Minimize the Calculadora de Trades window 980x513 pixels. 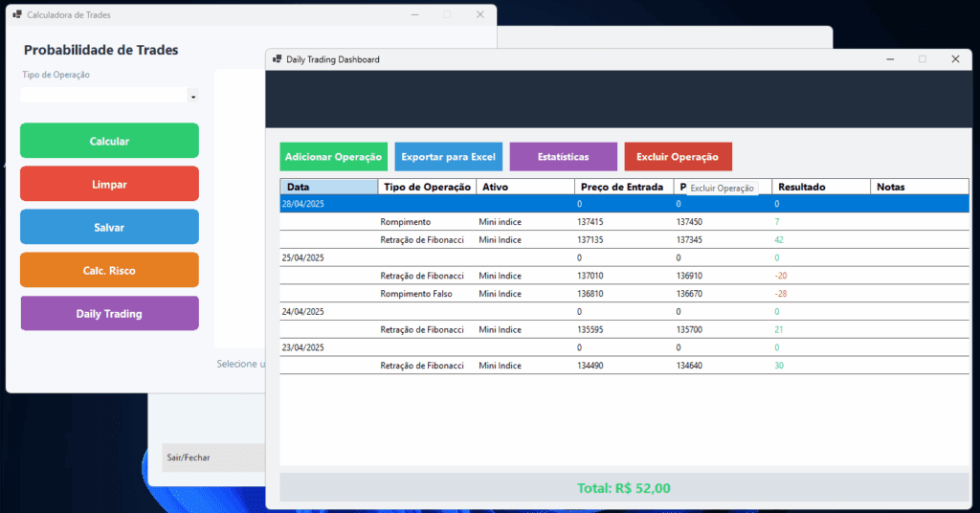(414, 14)
